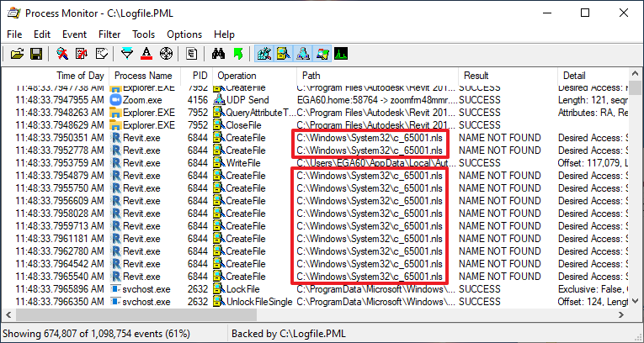The image size is (644, 343).
Task: Click the Clear display toolbar icon
Action: pos(102,54)
